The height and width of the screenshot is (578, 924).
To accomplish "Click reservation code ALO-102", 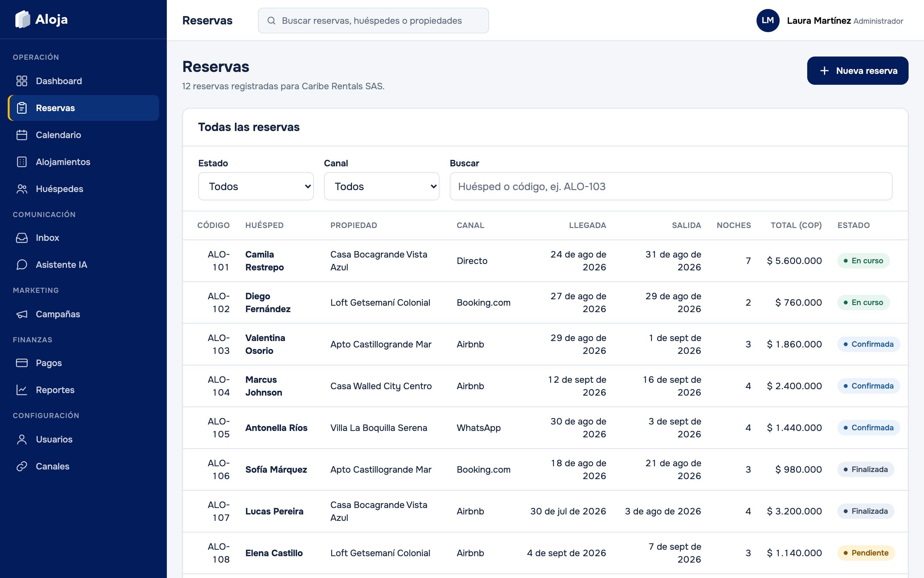I will 219,302.
